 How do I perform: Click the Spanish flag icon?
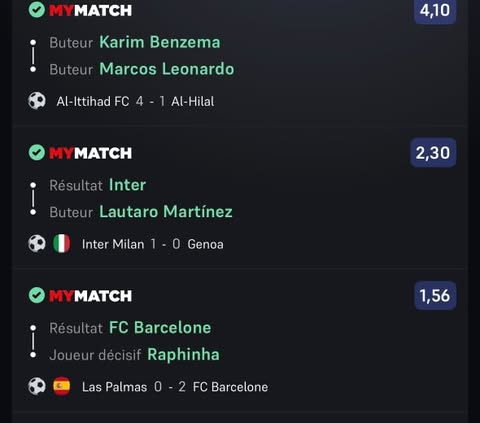(x=62, y=386)
